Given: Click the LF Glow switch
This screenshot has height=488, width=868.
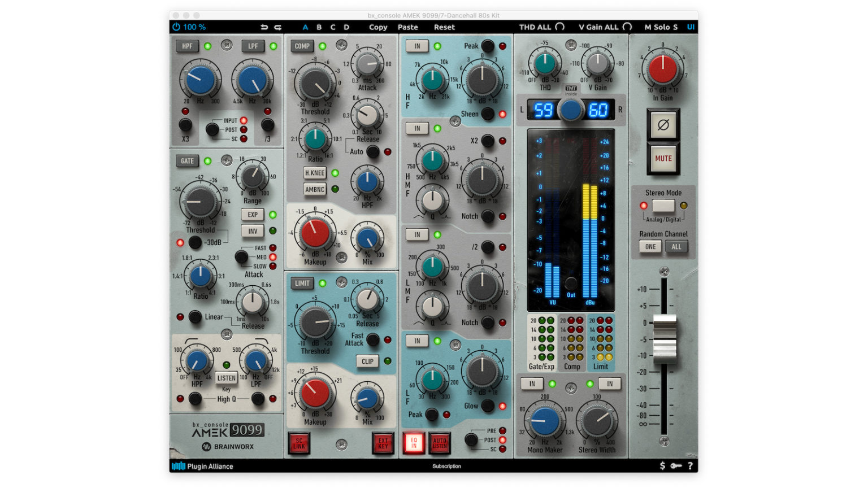Looking at the screenshot, I should click(488, 406).
